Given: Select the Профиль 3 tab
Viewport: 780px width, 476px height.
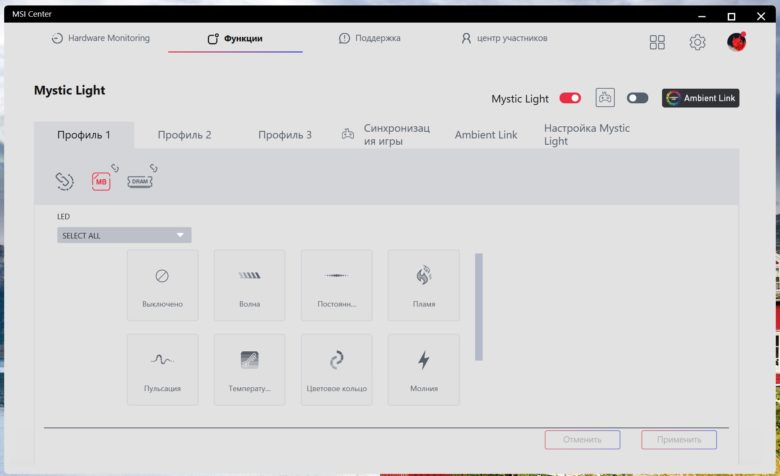Looking at the screenshot, I should [x=285, y=135].
